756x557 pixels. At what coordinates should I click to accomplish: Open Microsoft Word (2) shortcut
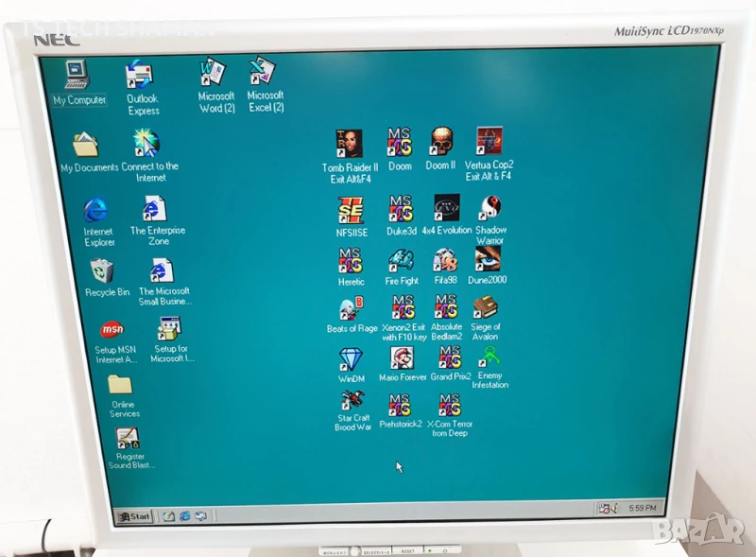pyautogui.click(x=213, y=74)
